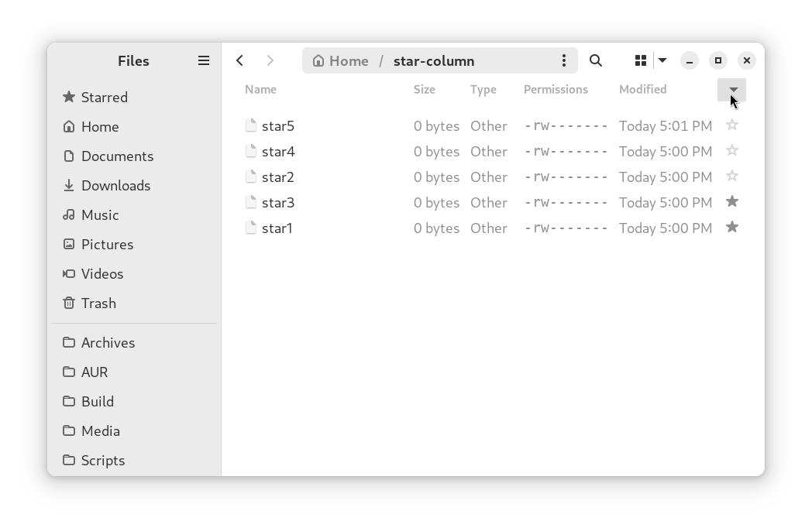The width and height of the screenshot is (812, 528).
Task: Sort by Permissions column header
Action: (x=556, y=90)
